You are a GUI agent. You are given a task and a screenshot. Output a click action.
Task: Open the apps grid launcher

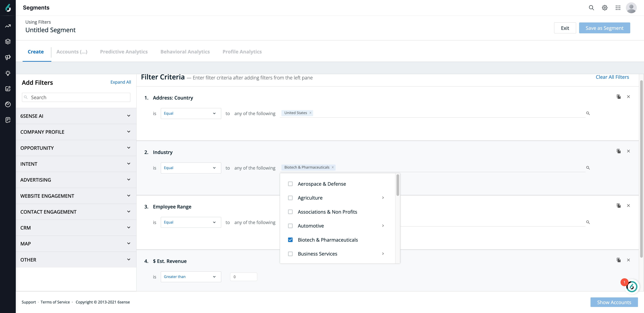(618, 8)
